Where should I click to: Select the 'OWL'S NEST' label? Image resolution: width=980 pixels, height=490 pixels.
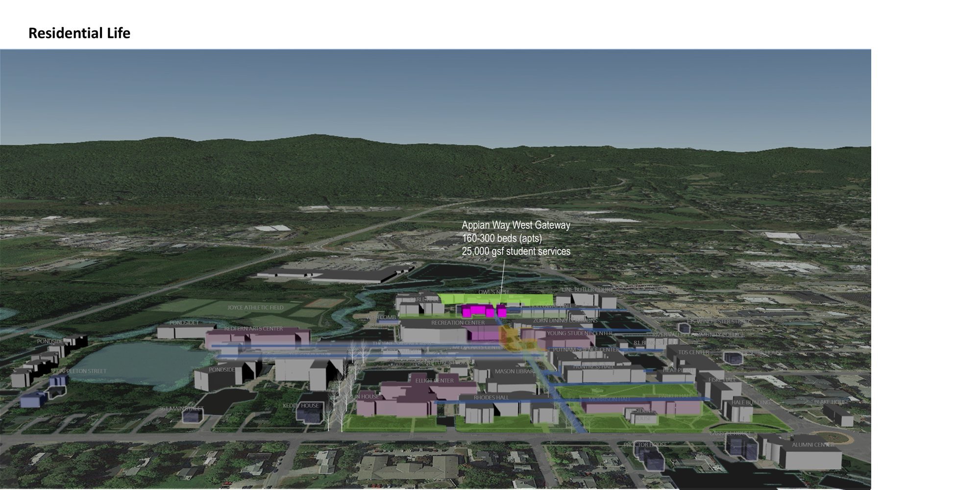tap(494, 292)
